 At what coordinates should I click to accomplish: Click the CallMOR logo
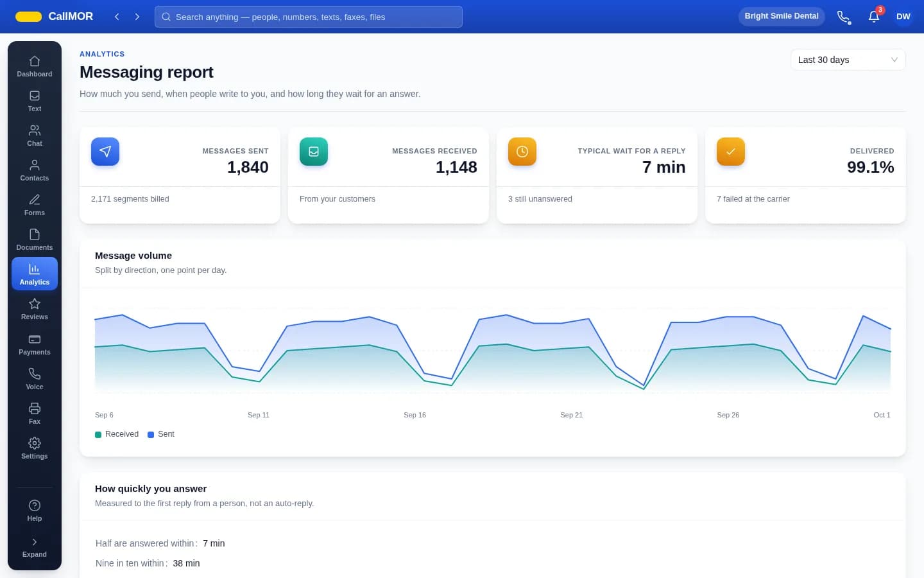pos(55,17)
